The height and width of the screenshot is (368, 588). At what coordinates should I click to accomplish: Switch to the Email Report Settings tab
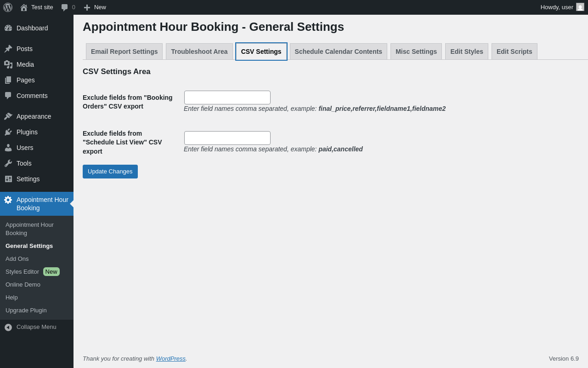click(x=124, y=52)
